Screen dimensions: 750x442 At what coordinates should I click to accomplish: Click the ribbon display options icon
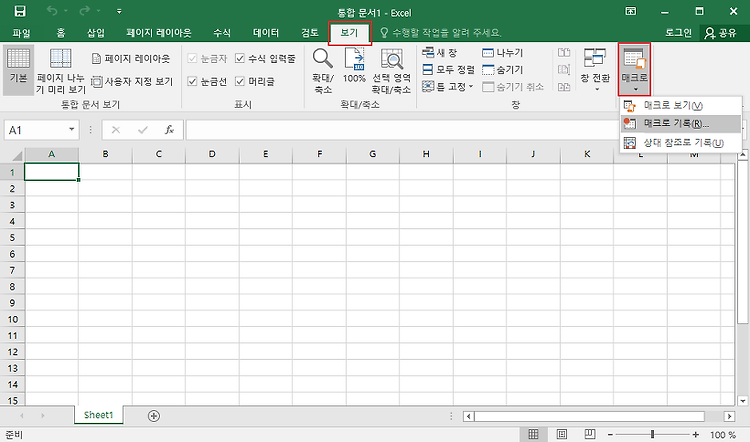631,11
